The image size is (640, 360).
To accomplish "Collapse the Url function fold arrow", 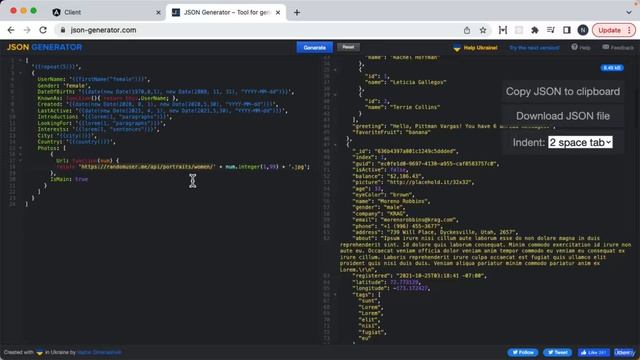I will 20,160.
